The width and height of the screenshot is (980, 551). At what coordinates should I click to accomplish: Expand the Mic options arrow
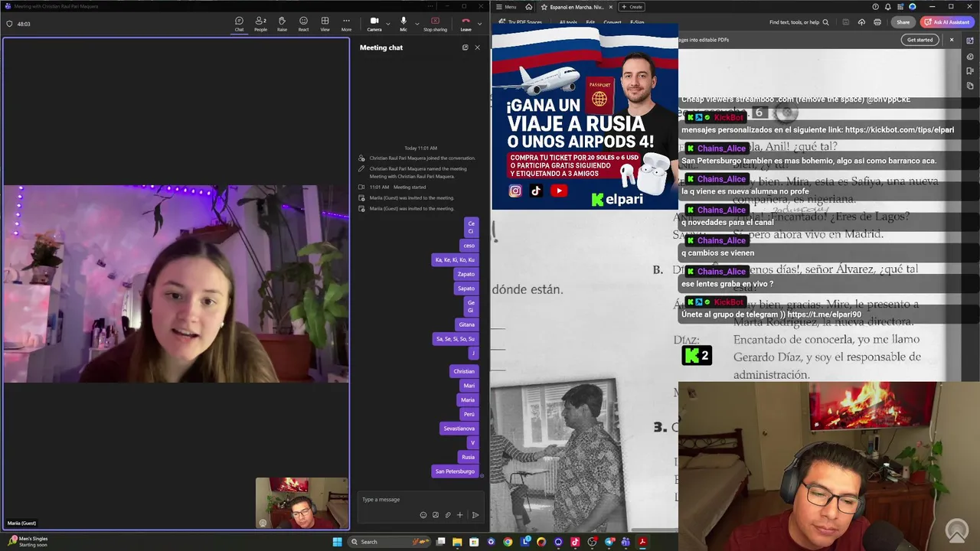(416, 24)
